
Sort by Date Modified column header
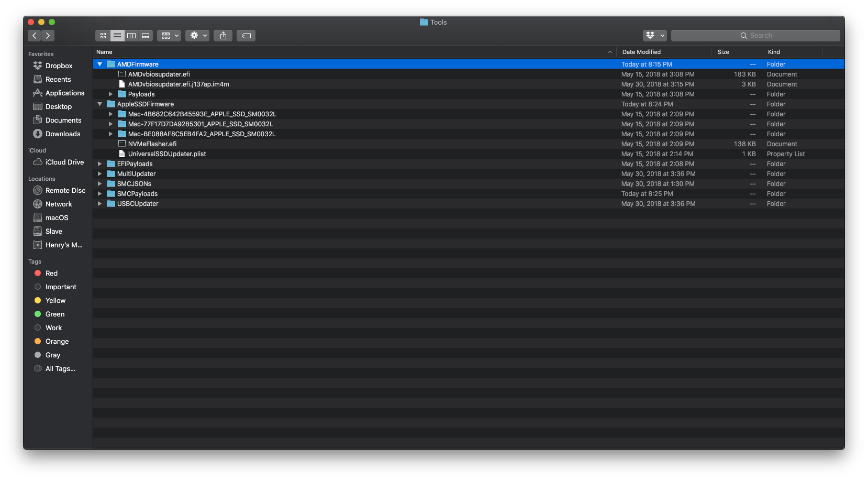pos(663,52)
